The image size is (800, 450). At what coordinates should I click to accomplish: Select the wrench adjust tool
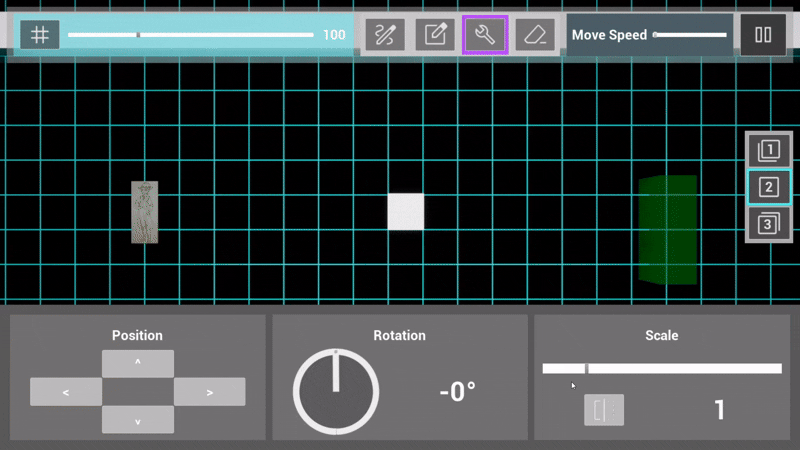485,35
